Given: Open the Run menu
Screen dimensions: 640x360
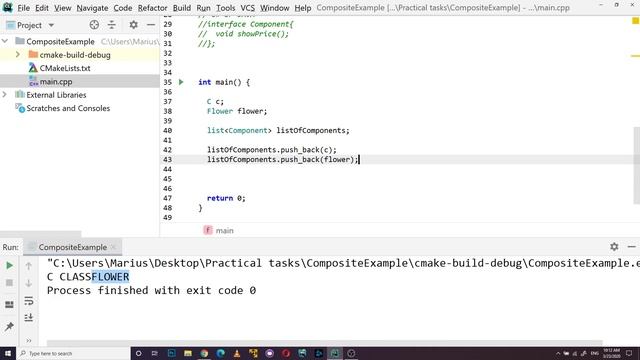Looking at the screenshot, I should click(203, 8).
